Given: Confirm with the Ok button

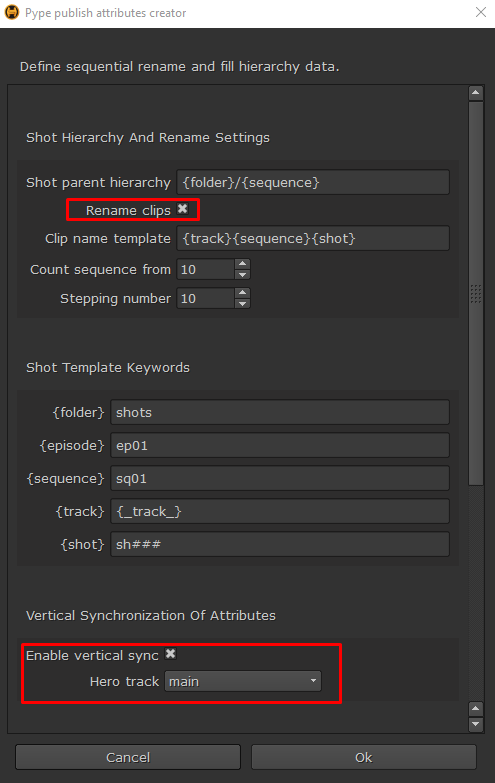Looking at the screenshot, I should click(x=364, y=758).
